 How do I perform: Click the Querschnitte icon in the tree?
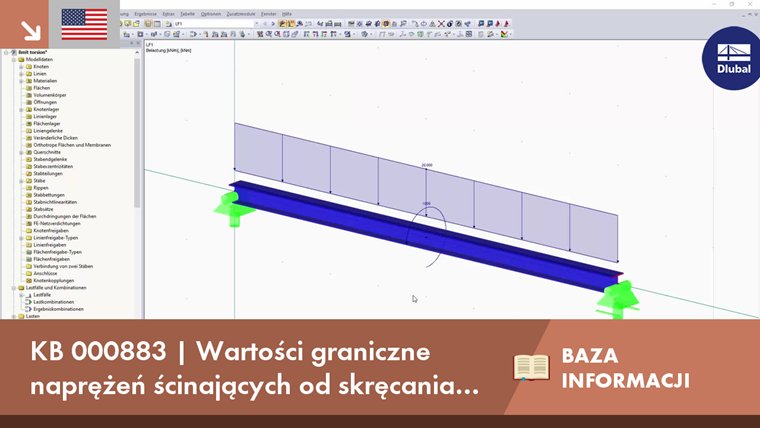(29, 152)
